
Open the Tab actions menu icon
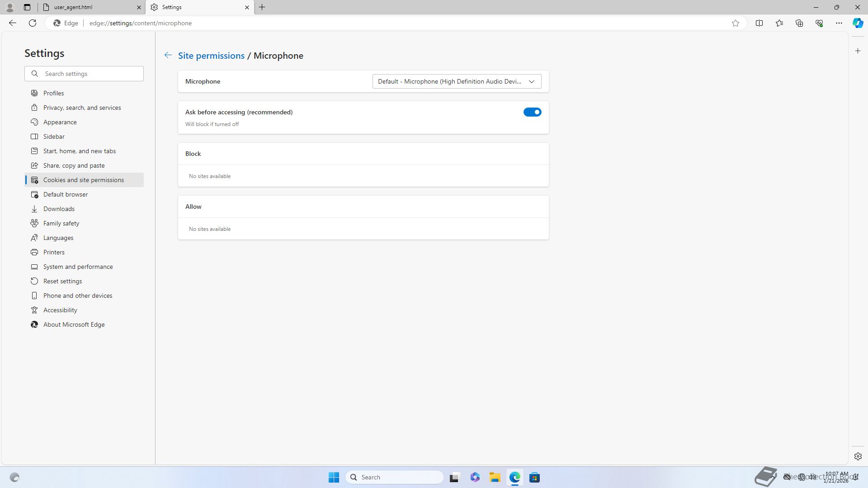pyautogui.click(x=27, y=7)
